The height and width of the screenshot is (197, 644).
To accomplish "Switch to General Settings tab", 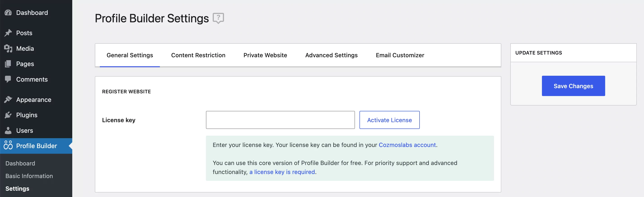I will coord(130,55).
